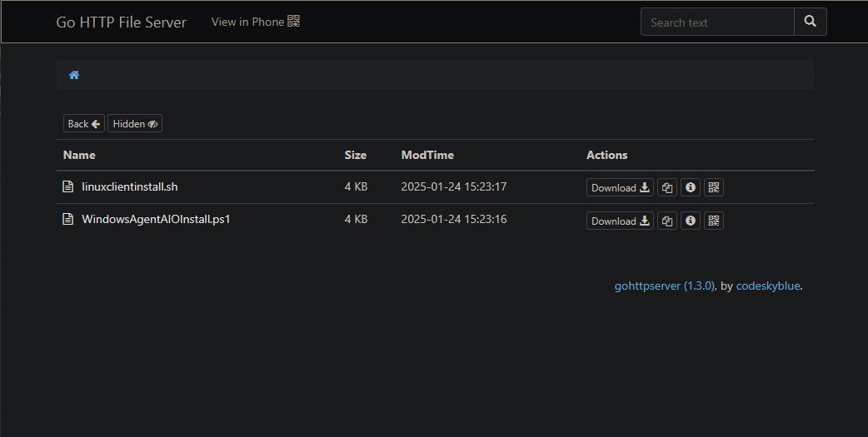Click the ModTime column header
868x437 pixels.
click(427, 155)
